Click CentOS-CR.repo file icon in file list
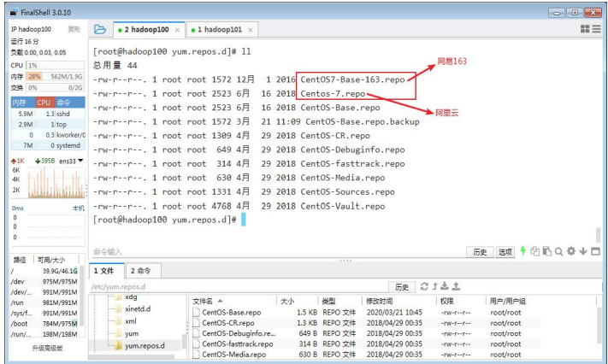Image resolution: width=608 pixels, height=364 pixels. pos(196,322)
